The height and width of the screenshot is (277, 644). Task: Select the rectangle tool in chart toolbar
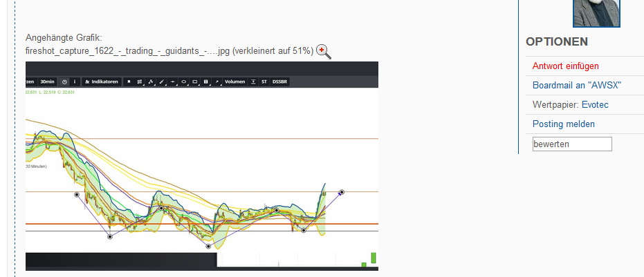click(194, 82)
